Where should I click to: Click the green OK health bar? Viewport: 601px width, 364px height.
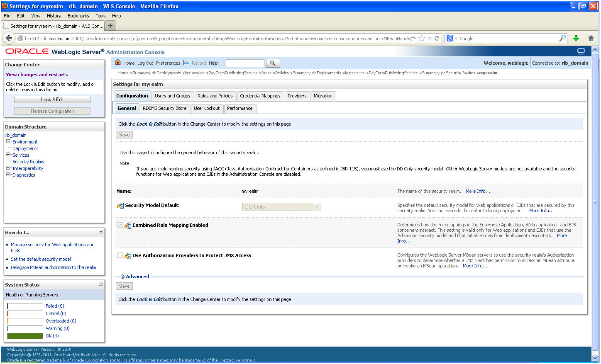click(25, 336)
